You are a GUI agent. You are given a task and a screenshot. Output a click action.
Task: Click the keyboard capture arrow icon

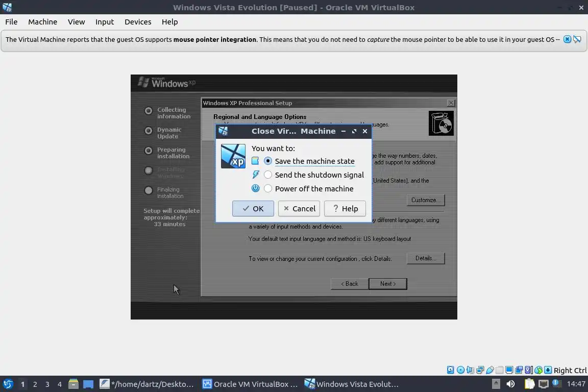548,370
